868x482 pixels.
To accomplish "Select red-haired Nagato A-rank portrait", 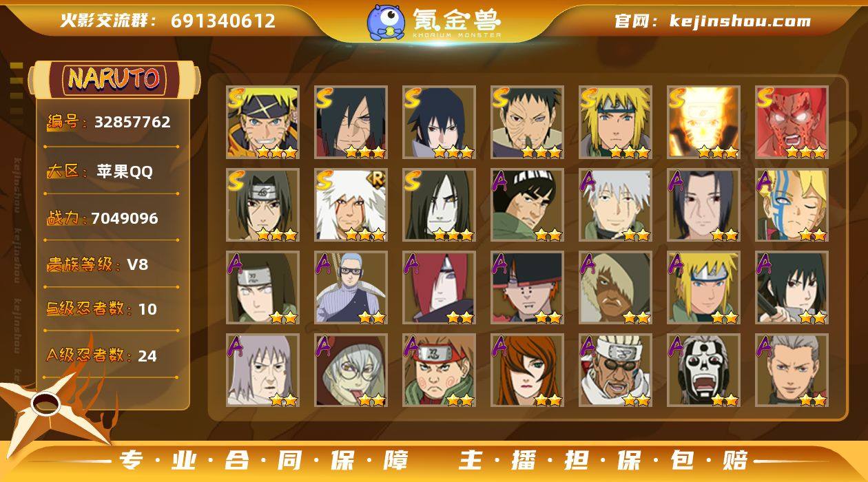I will (440, 288).
